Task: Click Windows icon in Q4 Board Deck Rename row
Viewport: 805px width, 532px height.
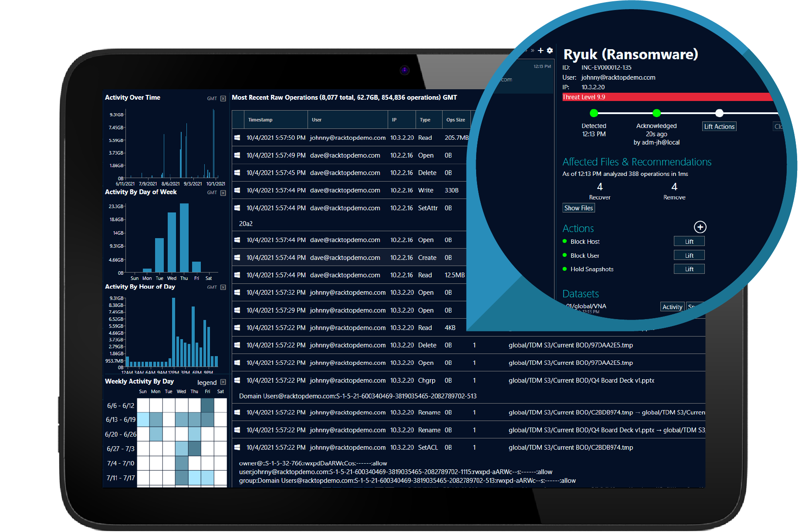Action: (x=237, y=430)
